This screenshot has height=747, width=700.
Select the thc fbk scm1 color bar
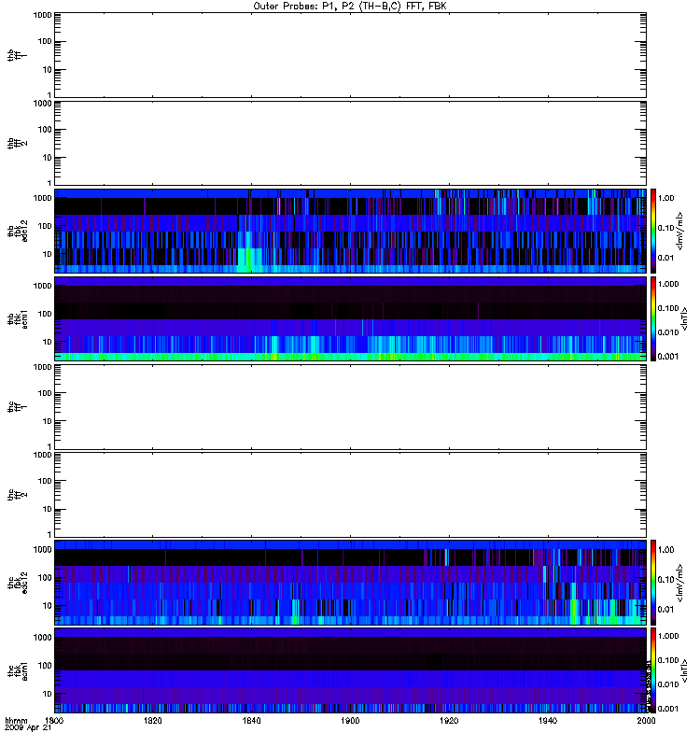tap(653, 670)
